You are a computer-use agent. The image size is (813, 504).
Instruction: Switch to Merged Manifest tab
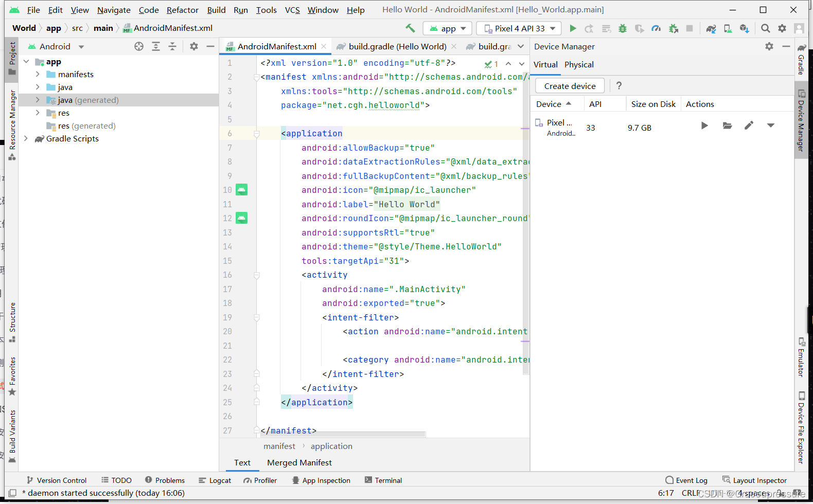click(x=299, y=462)
